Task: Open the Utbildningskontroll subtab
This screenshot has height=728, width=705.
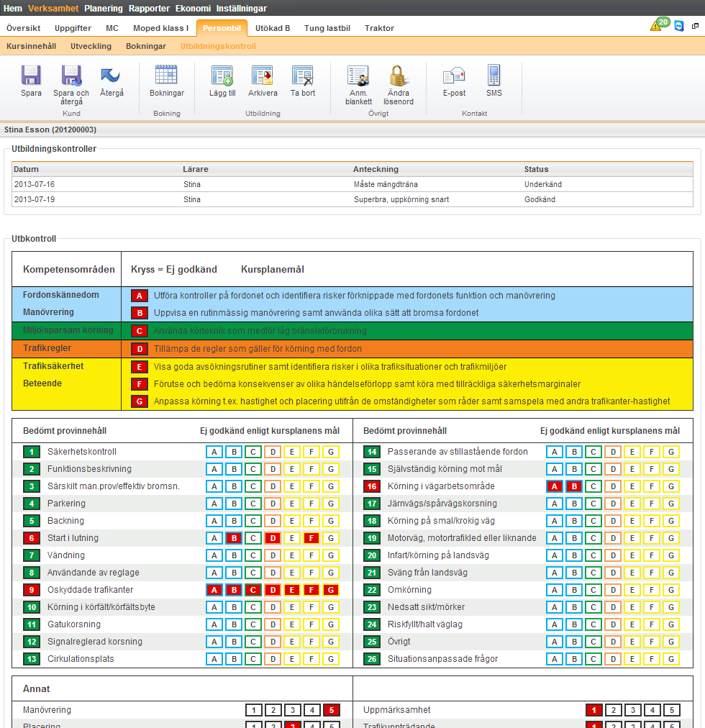Action: [x=218, y=46]
